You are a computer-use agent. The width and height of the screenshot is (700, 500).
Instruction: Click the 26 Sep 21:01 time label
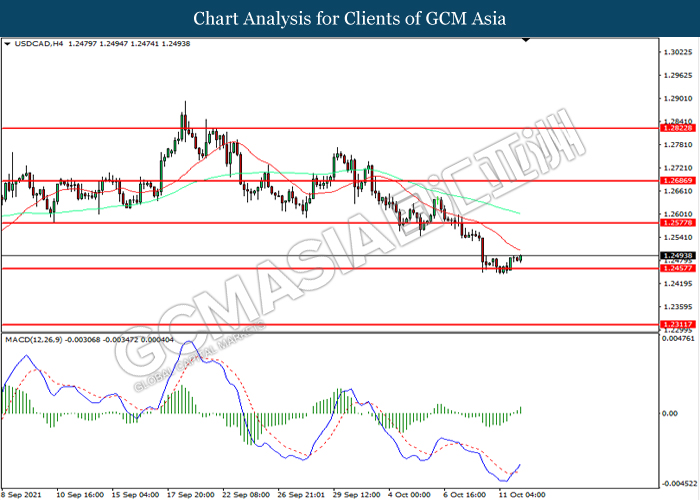301,495
